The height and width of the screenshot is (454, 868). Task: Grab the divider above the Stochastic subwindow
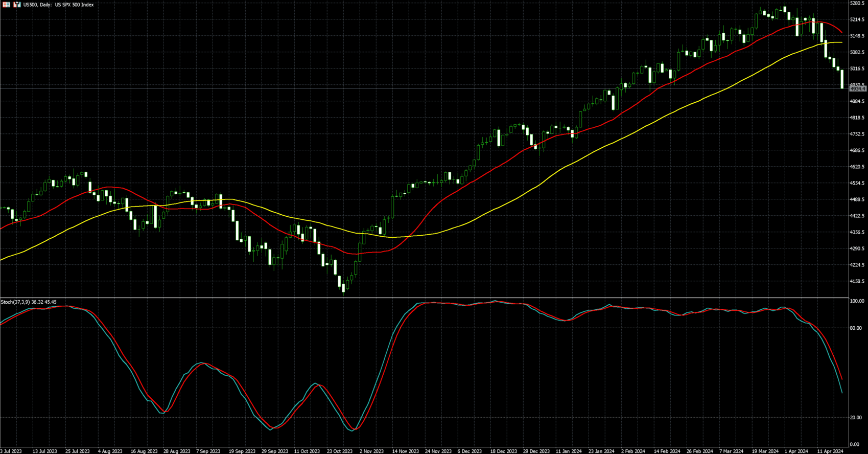(424, 298)
